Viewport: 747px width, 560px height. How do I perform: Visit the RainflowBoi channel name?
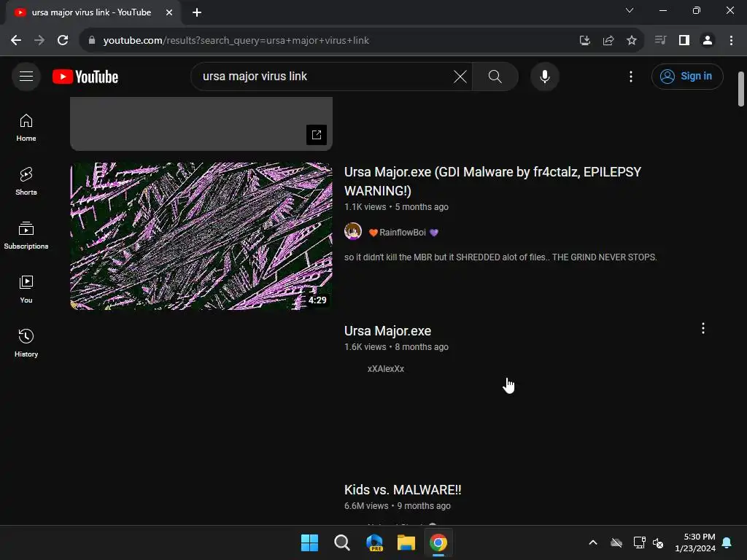[403, 233]
